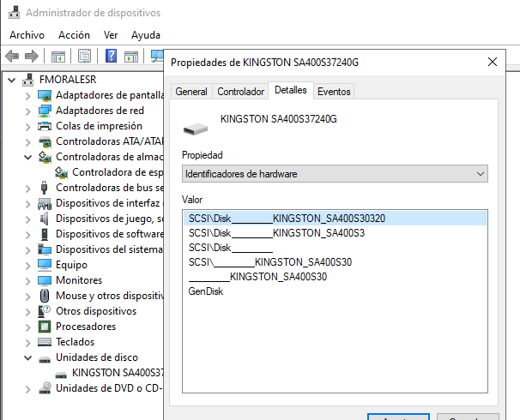Image resolution: width=520 pixels, height=420 pixels.
Task: Select the Equipo tree item
Action: click(71, 265)
